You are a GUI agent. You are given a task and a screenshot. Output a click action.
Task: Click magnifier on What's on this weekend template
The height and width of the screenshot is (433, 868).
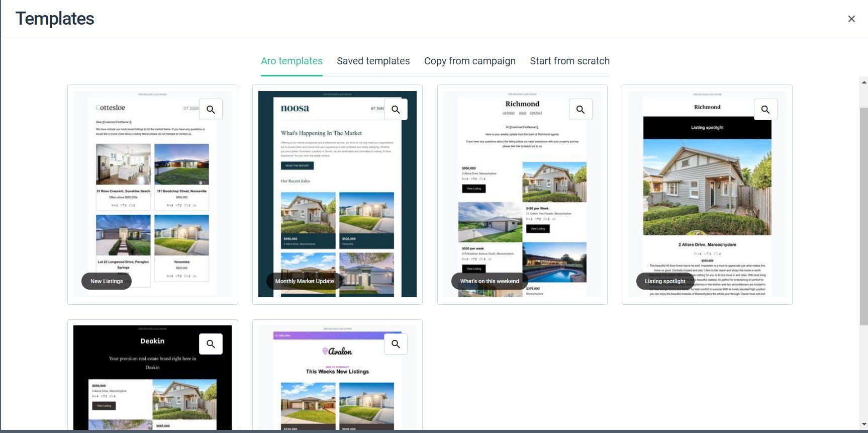581,110
